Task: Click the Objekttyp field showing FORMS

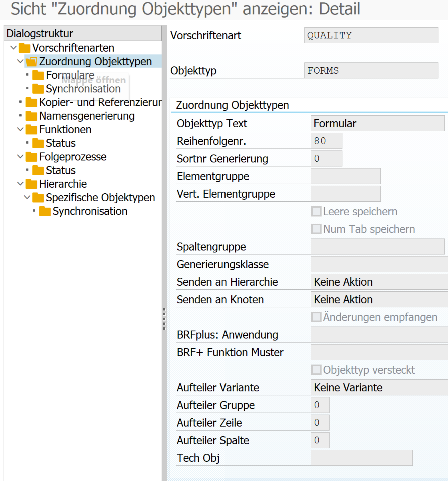Action: [x=371, y=70]
